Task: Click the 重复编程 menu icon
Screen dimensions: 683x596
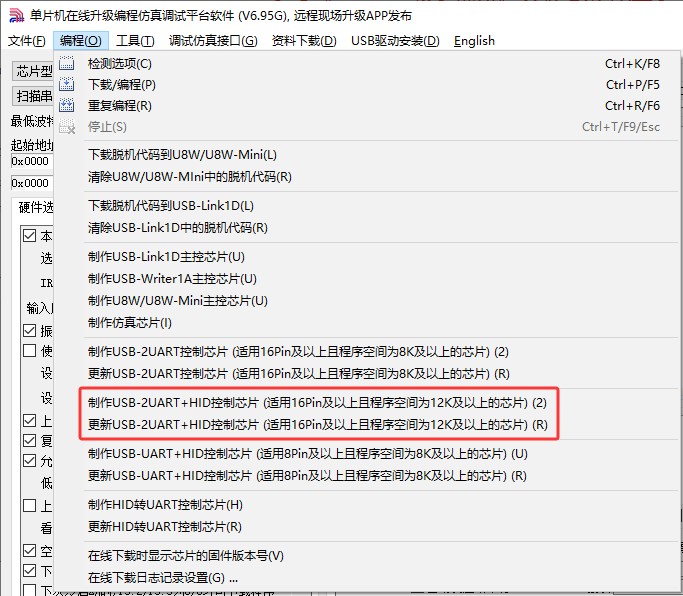Action: point(67,105)
